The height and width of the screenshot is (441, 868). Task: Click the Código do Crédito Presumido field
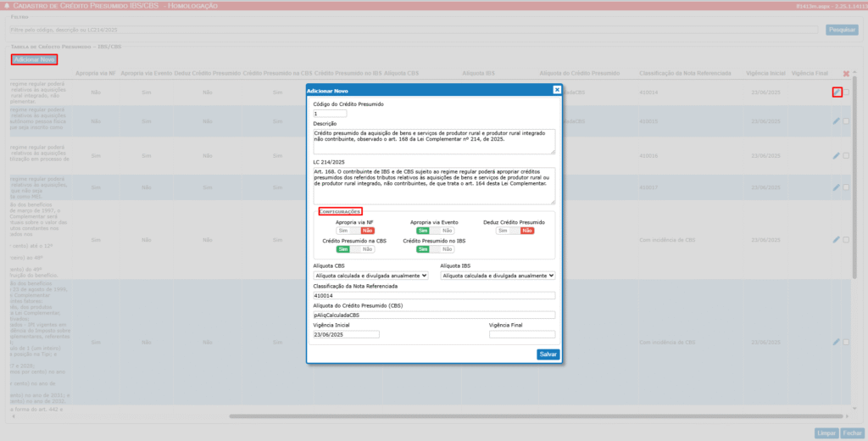pos(330,113)
